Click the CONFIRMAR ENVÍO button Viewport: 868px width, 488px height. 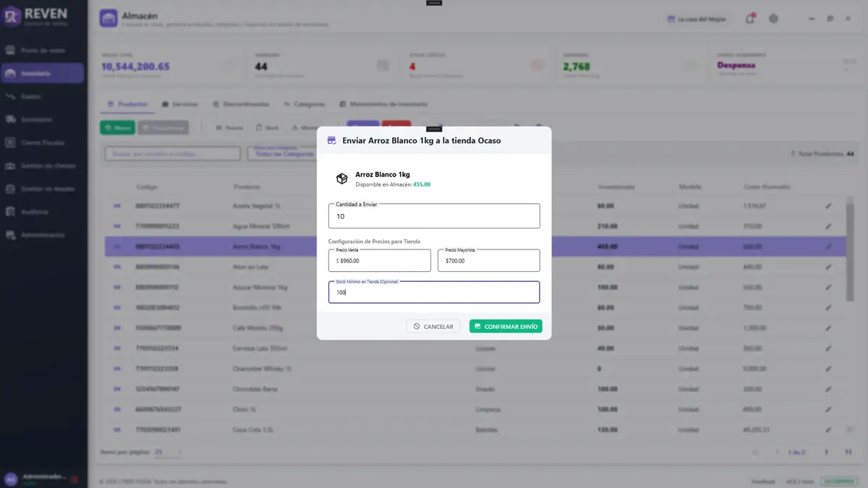pos(506,327)
